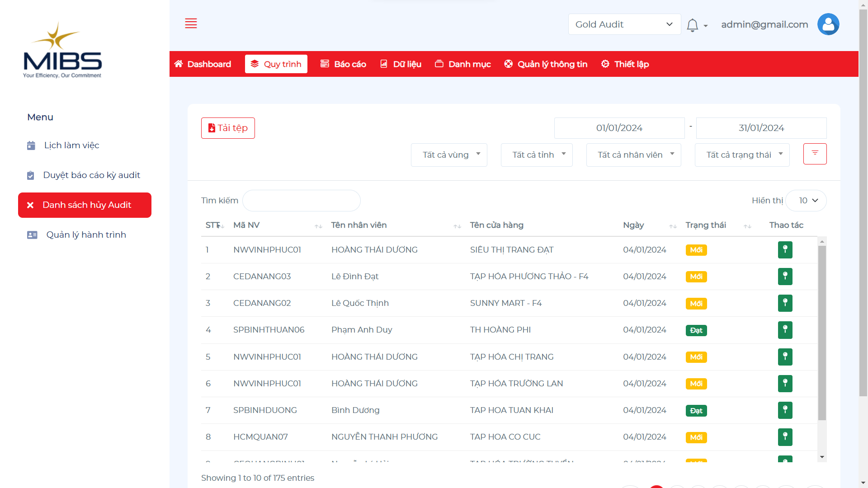Click employee name Phạm Anh Duy

click(362, 330)
